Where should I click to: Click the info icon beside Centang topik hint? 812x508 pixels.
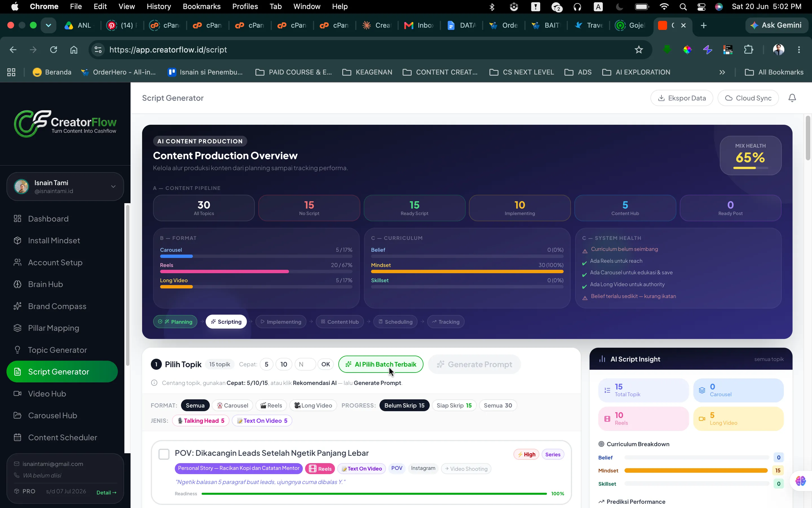click(154, 383)
